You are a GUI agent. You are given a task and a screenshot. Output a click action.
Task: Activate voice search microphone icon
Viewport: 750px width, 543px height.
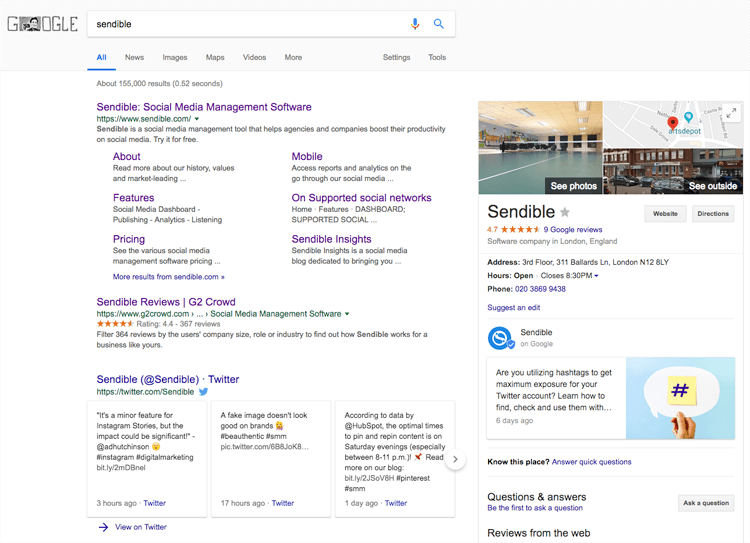click(415, 23)
